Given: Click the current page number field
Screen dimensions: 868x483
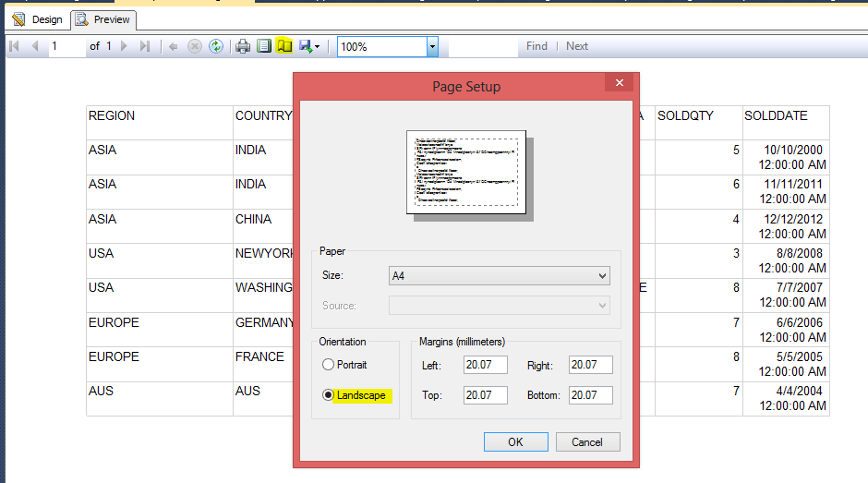Looking at the screenshot, I should [66, 46].
